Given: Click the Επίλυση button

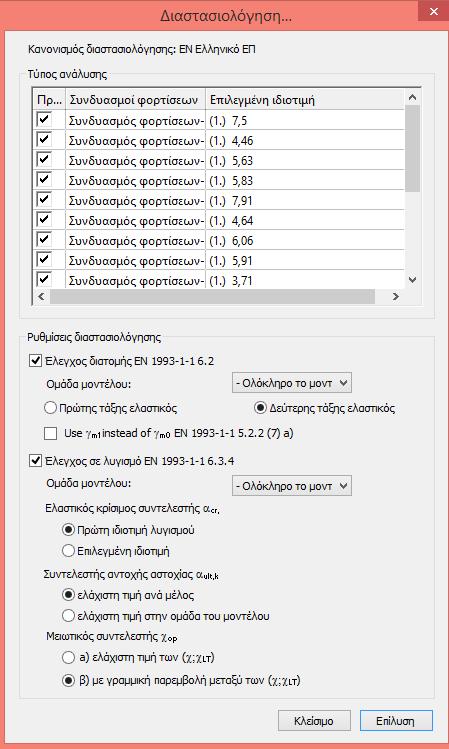Looking at the screenshot, I should click(396, 720).
